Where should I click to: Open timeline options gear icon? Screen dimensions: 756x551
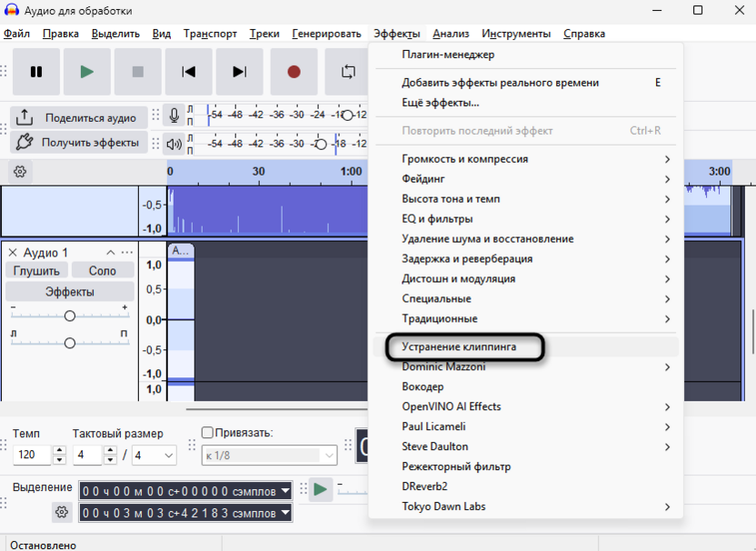pos(20,171)
